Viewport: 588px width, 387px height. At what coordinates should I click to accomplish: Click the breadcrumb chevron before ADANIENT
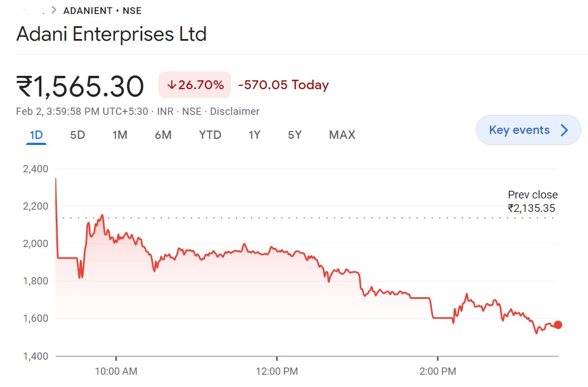pos(53,10)
